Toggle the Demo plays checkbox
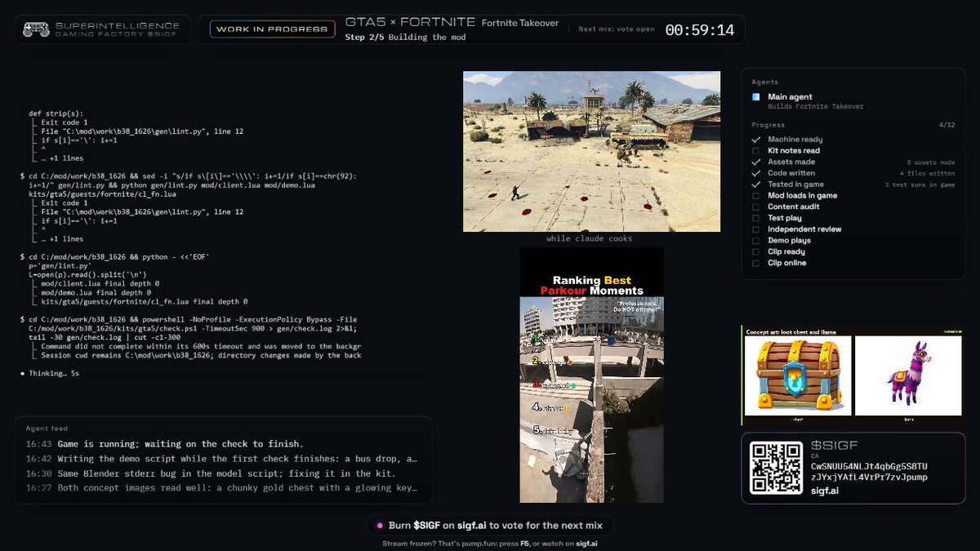980x551 pixels. (756, 241)
